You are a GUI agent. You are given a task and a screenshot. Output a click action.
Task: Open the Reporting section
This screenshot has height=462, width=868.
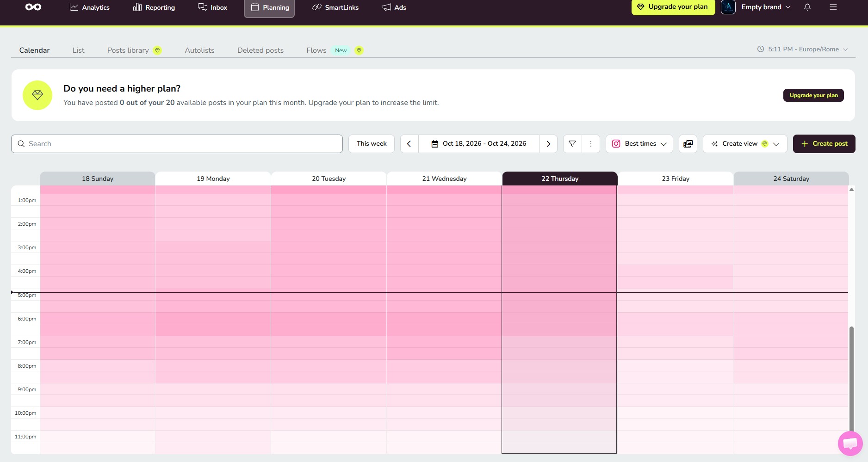[x=154, y=7]
